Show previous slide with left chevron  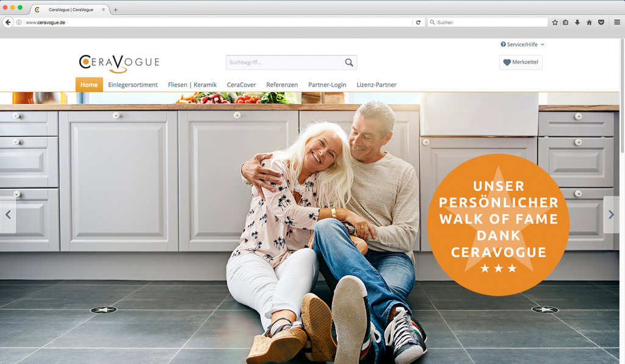(8, 215)
